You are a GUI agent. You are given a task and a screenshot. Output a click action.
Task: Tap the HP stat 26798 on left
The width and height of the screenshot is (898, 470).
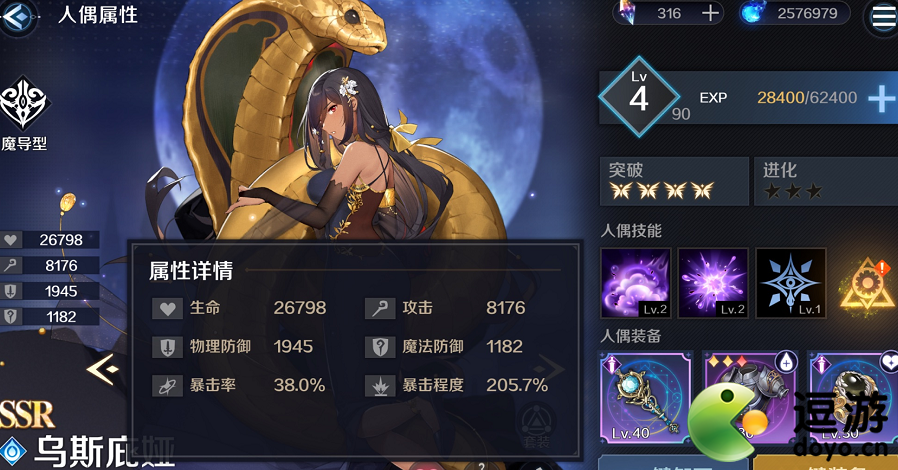tap(50, 240)
